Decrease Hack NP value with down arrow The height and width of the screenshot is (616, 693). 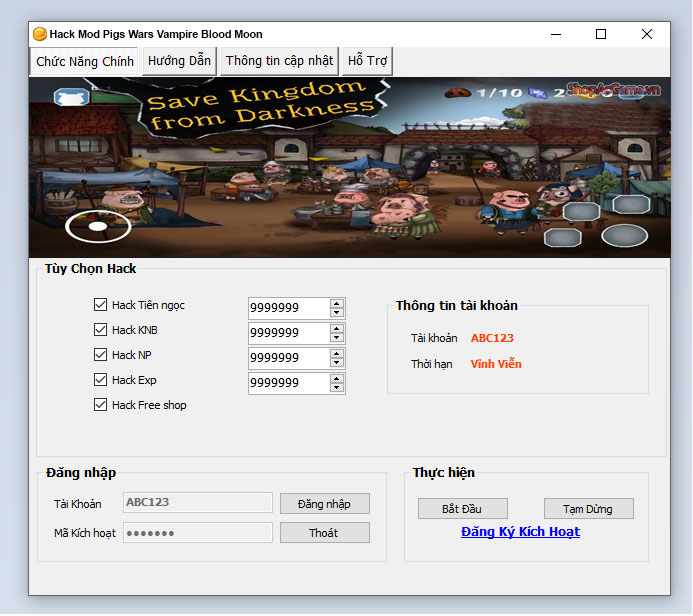(x=337, y=363)
